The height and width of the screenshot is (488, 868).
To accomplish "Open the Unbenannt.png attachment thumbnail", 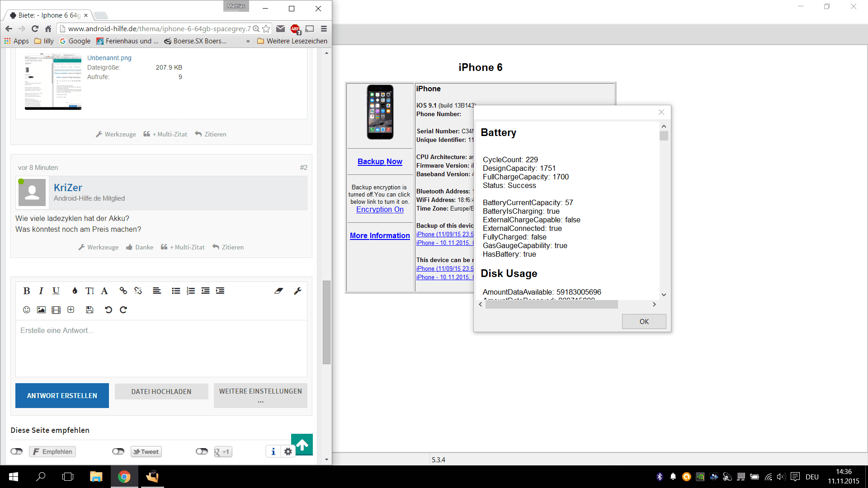I will pyautogui.click(x=53, y=82).
